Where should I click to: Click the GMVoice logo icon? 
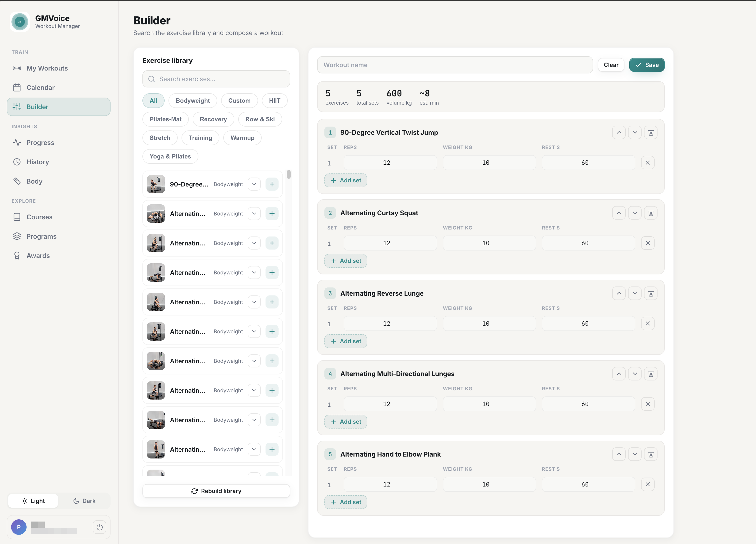(20, 22)
